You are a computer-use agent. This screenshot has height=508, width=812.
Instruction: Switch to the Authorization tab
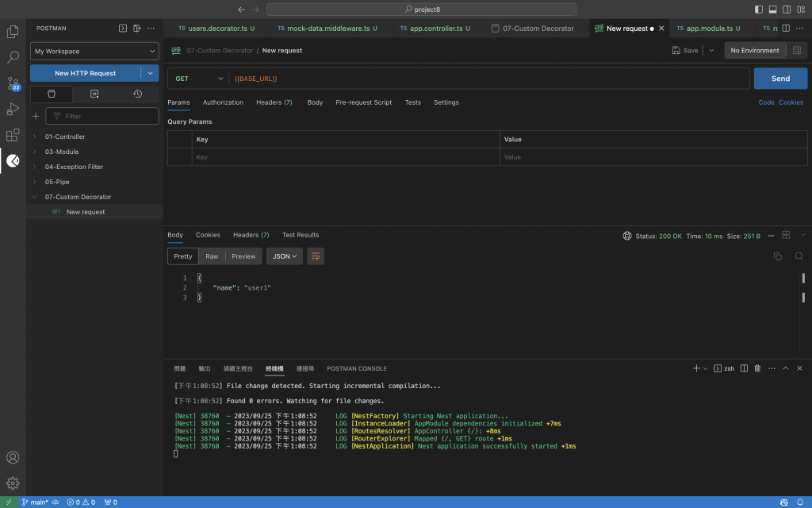click(x=223, y=102)
